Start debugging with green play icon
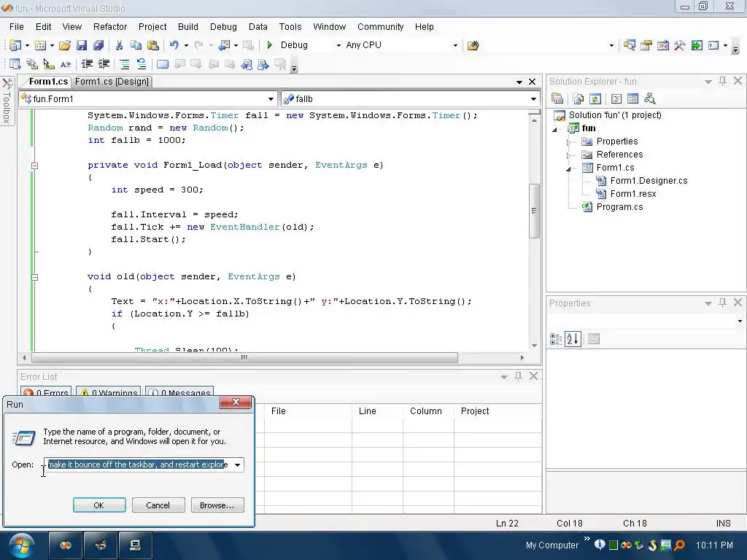 click(270, 45)
